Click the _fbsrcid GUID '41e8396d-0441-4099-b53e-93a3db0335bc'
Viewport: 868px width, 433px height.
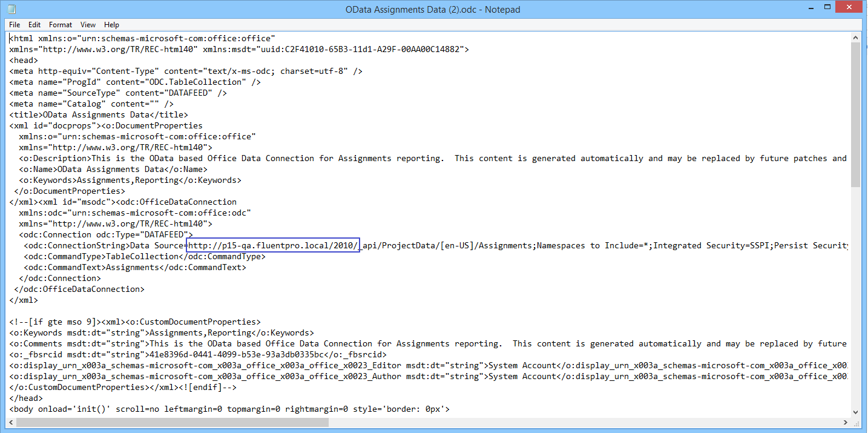tap(237, 354)
